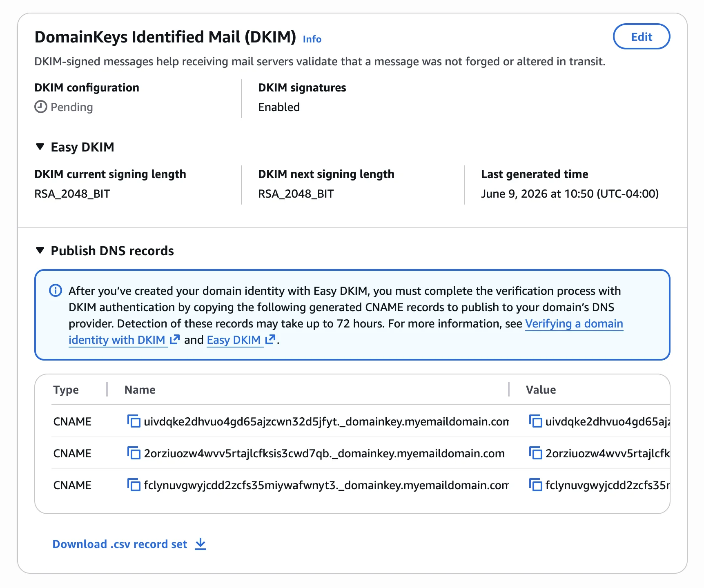Click the Value column header
Viewport: 704px width, 588px height.
[541, 390]
